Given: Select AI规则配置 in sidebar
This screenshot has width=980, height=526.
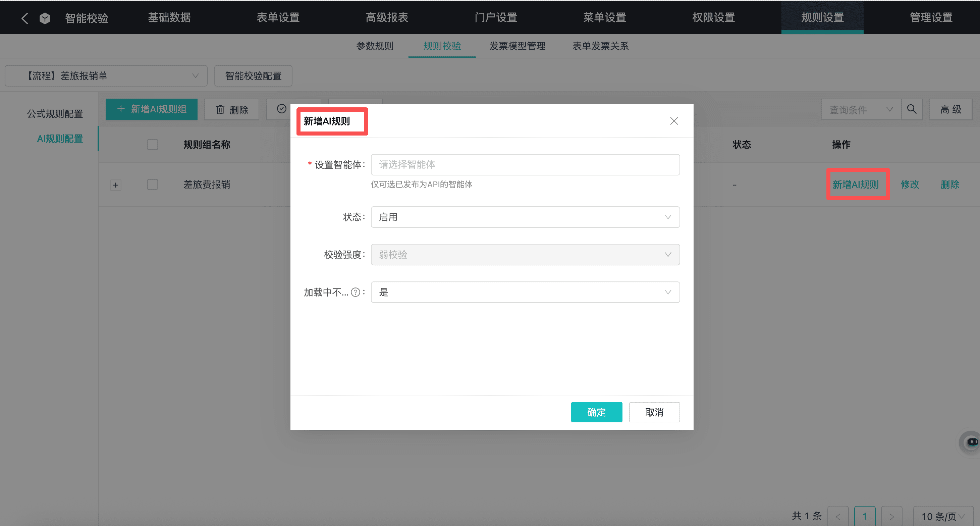Looking at the screenshot, I should coord(60,139).
